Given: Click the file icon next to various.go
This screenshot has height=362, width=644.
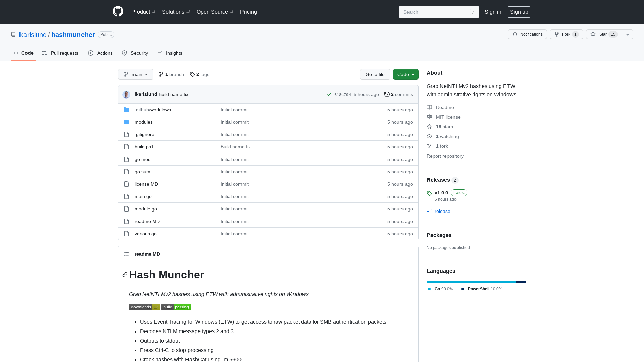Looking at the screenshot, I should (x=126, y=234).
